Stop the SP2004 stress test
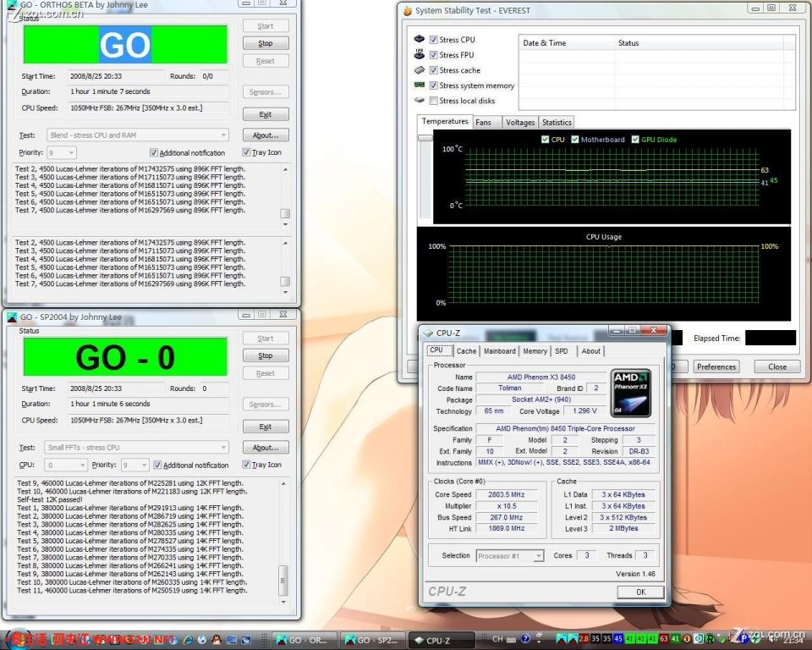The width and height of the screenshot is (812, 650). click(266, 355)
